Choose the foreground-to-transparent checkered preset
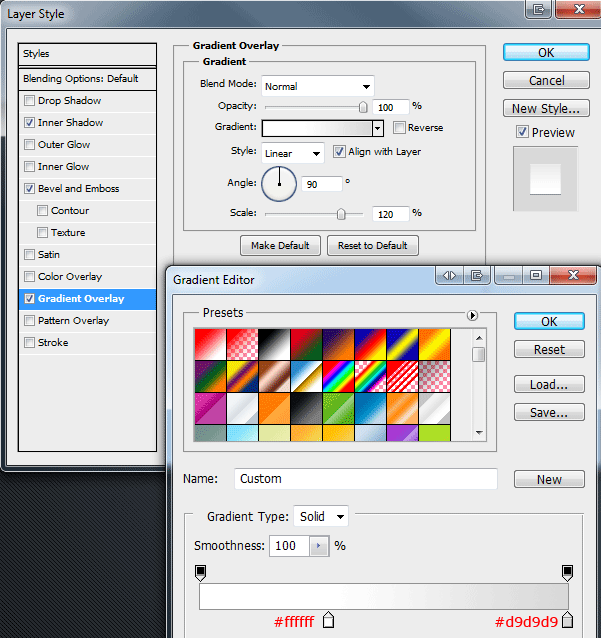 242,345
